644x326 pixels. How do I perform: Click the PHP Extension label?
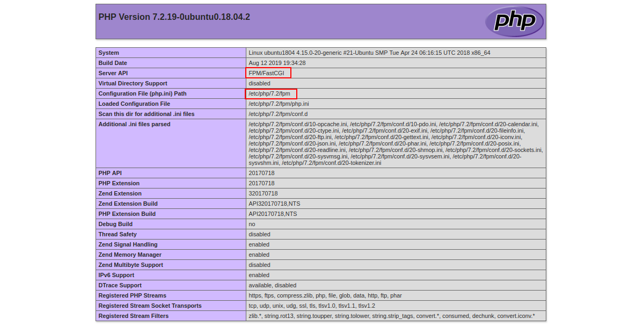(119, 183)
